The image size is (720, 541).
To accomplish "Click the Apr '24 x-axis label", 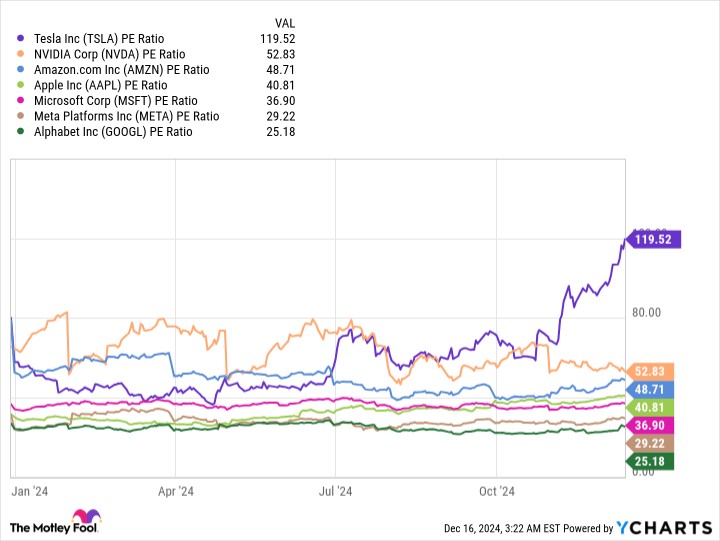I will click(x=176, y=491).
